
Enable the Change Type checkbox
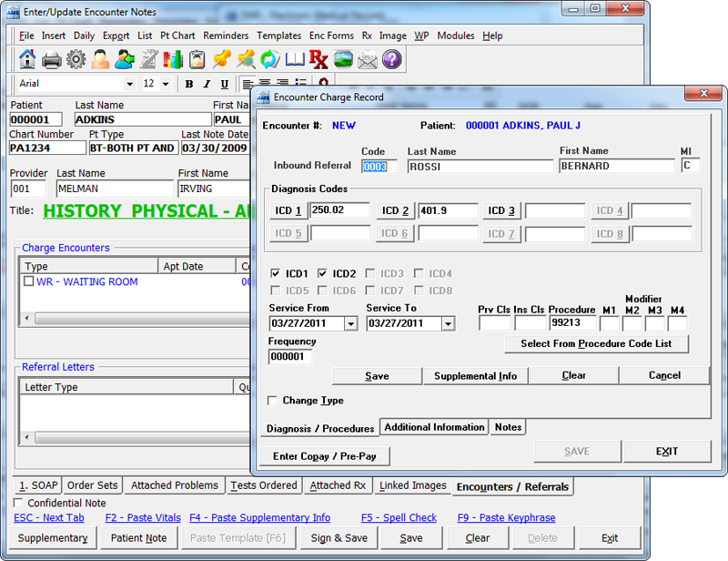click(273, 401)
